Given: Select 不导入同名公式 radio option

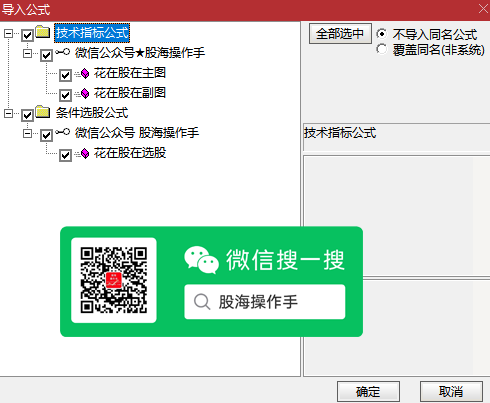Looking at the screenshot, I should [382, 34].
